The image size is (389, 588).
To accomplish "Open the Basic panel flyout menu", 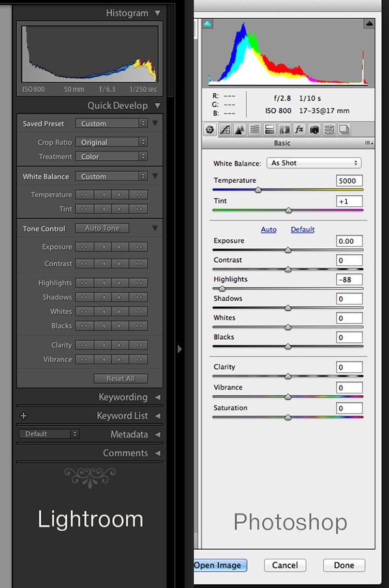I will click(x=369, y=143).
